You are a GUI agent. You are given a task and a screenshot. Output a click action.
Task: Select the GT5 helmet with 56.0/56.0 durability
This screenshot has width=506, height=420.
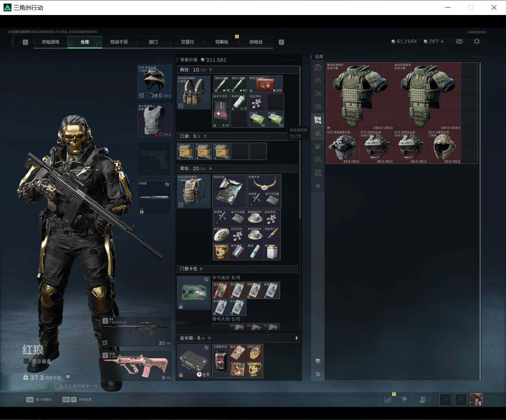coord(377,147)
